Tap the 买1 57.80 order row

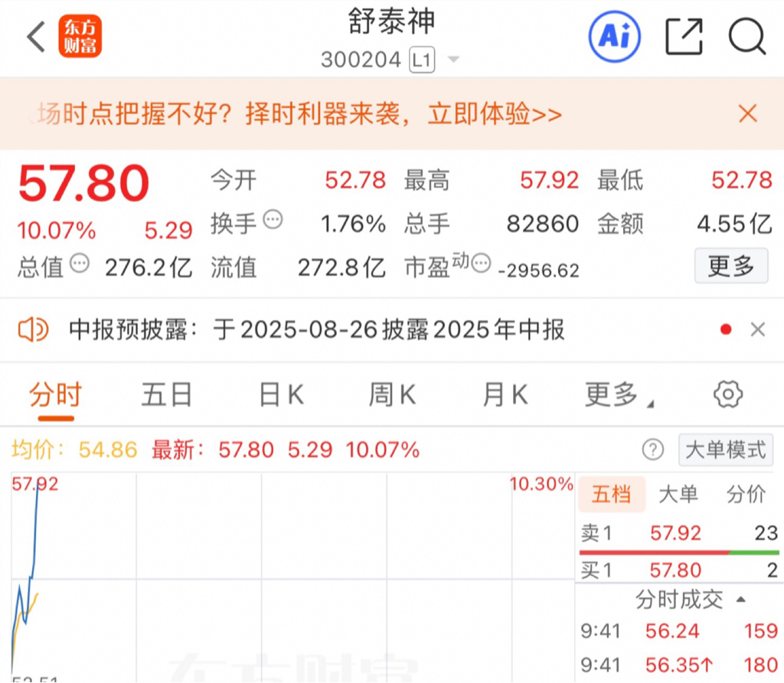coord(679,570)
